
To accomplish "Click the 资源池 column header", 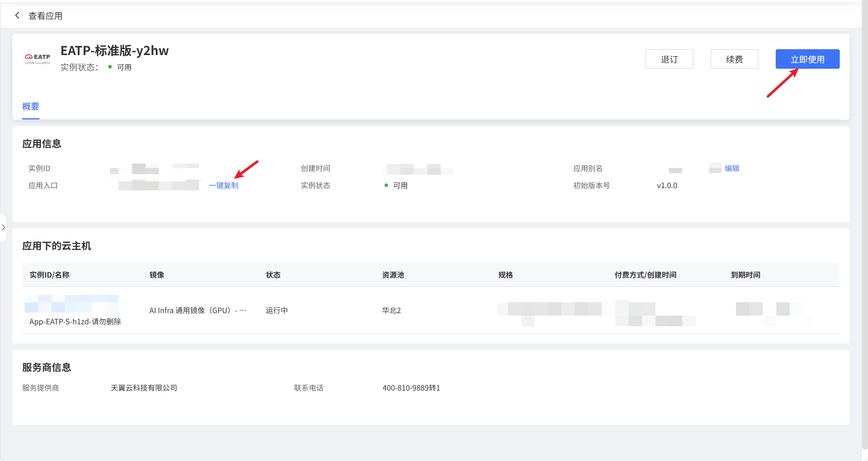I will (393, 275).
